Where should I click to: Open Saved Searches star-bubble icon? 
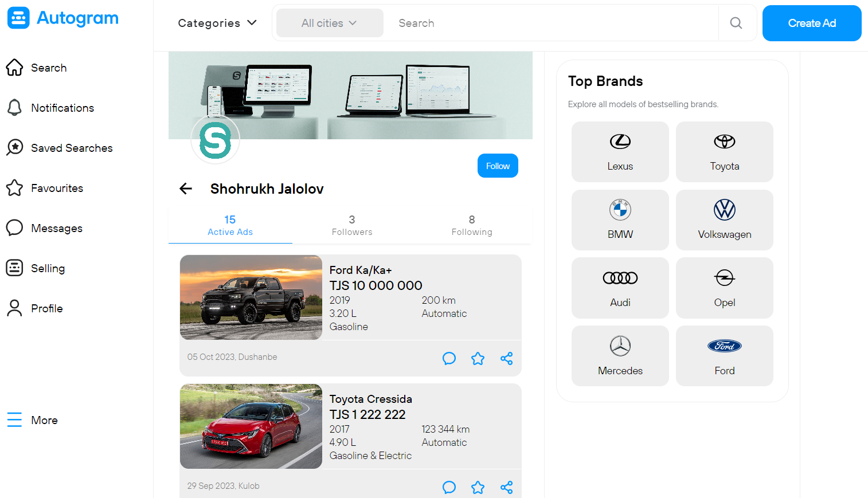(14, 148)
